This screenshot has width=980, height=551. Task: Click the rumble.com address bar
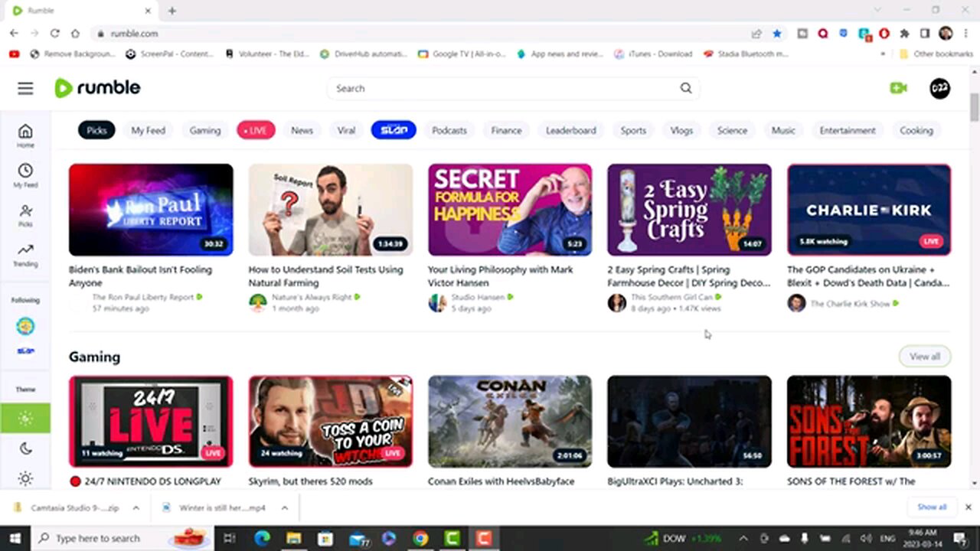[421, 34]
